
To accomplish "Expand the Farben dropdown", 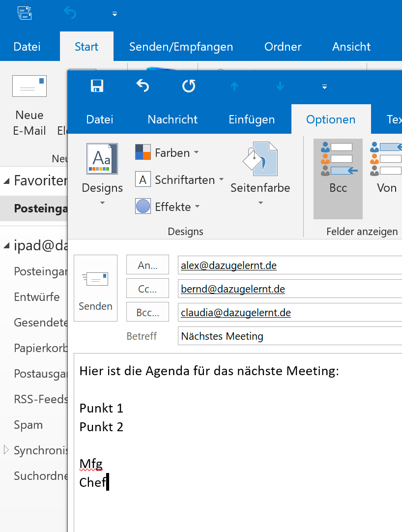I will [x=167, y=153].
